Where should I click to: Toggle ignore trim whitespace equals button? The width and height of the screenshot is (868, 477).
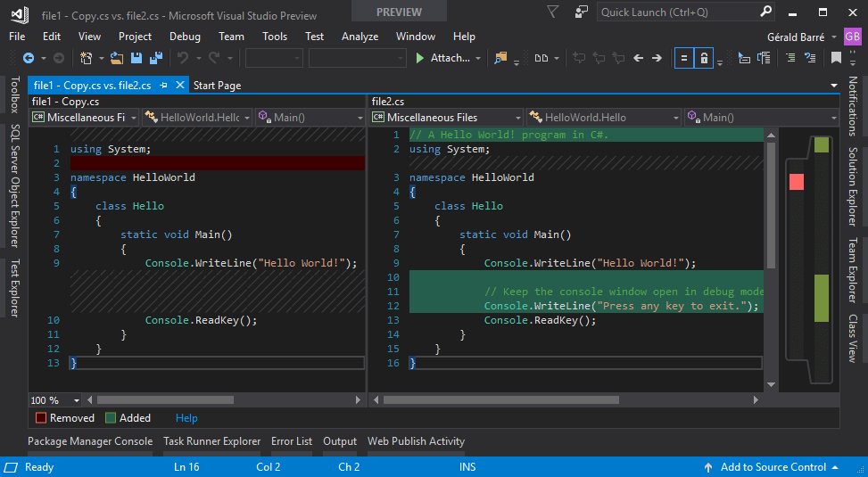683,58
